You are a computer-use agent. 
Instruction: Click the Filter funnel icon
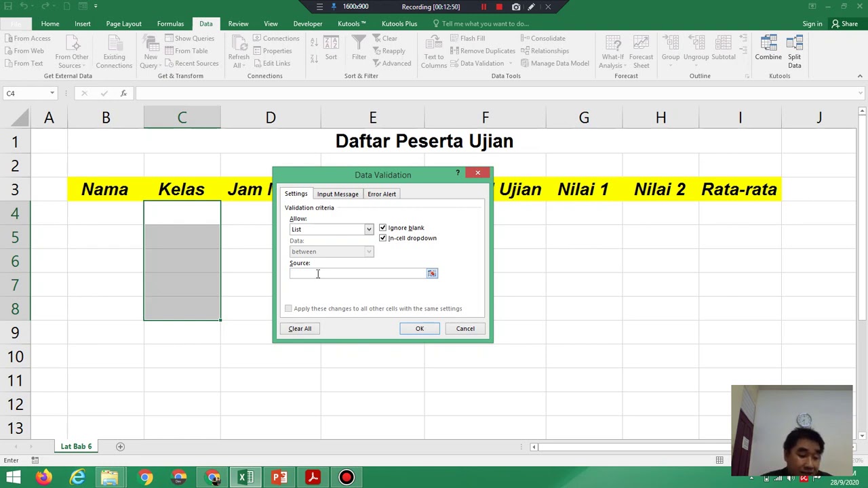pos(359,42)
